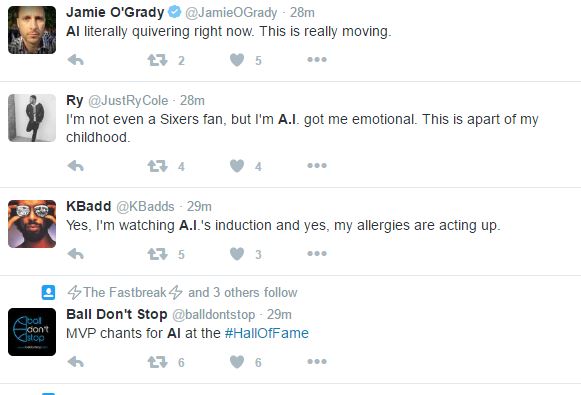581x395 pixels.
Task: Open the #HallOfFame hashtag link
Action: tap(266, 333)
